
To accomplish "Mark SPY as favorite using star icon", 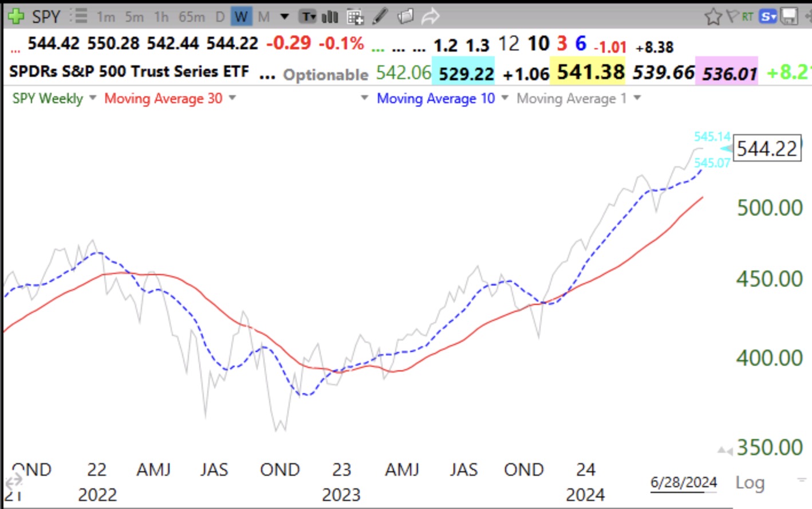I will 713,17.
